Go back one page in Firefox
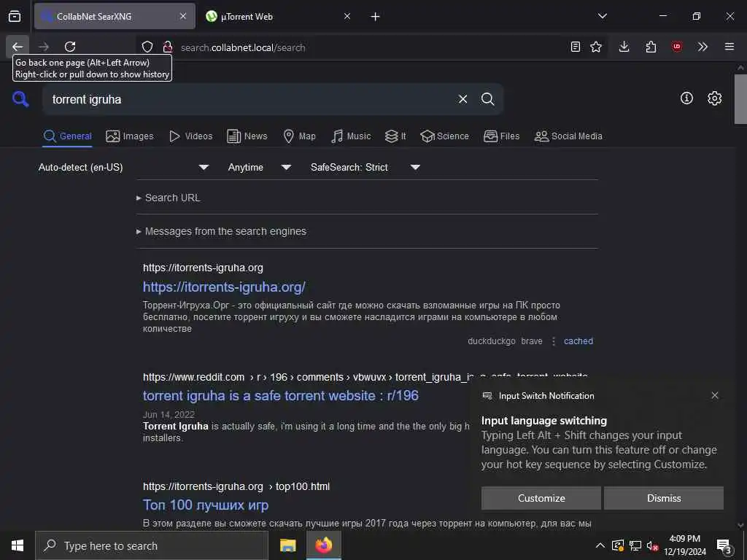The height and width of the screenshot is (560, 747). coord(18,47)
